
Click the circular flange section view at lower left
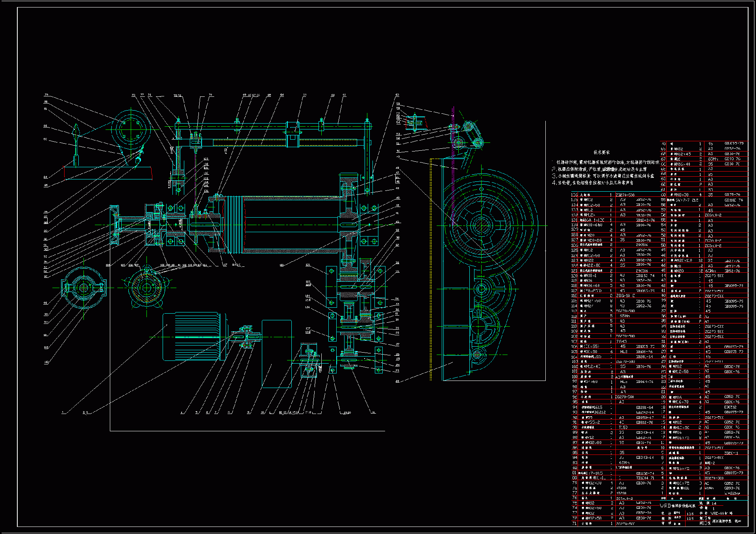click(x=83, y=288)
